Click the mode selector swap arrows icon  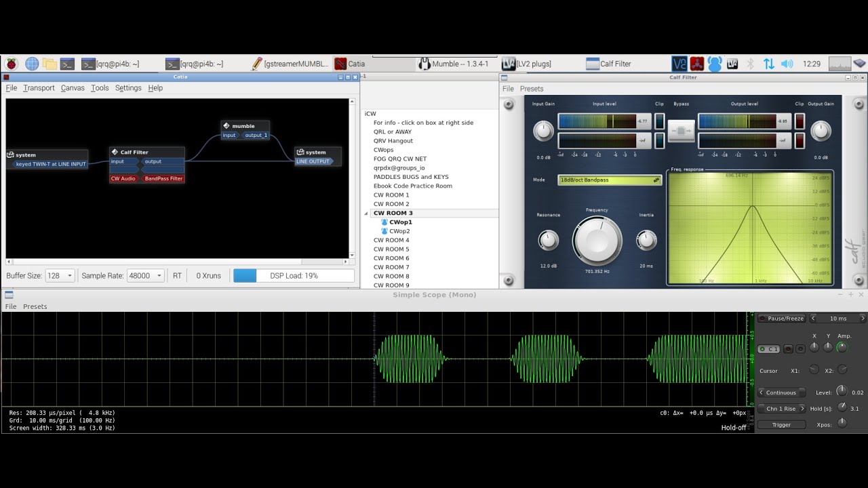pos(656,180)
